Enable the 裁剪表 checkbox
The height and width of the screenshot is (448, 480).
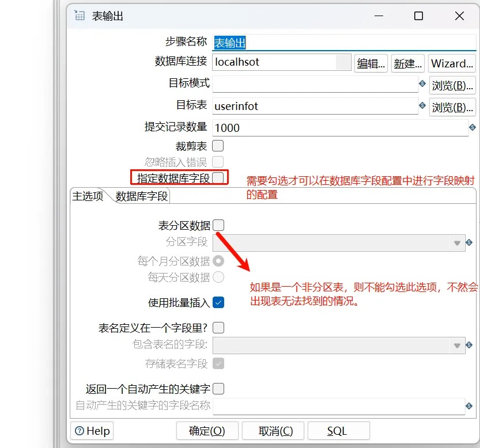[218, 146]
